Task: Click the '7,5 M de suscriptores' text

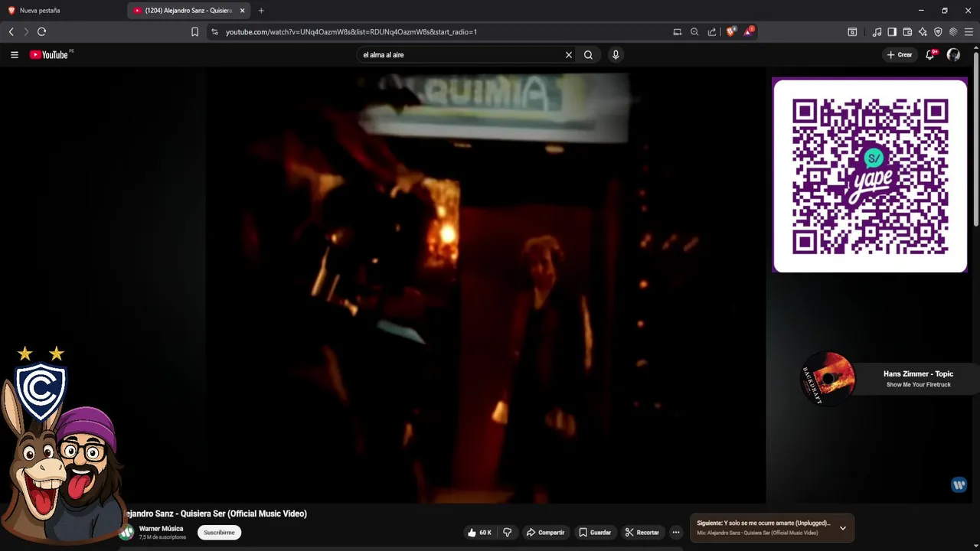Action: [x=162, y=537]
